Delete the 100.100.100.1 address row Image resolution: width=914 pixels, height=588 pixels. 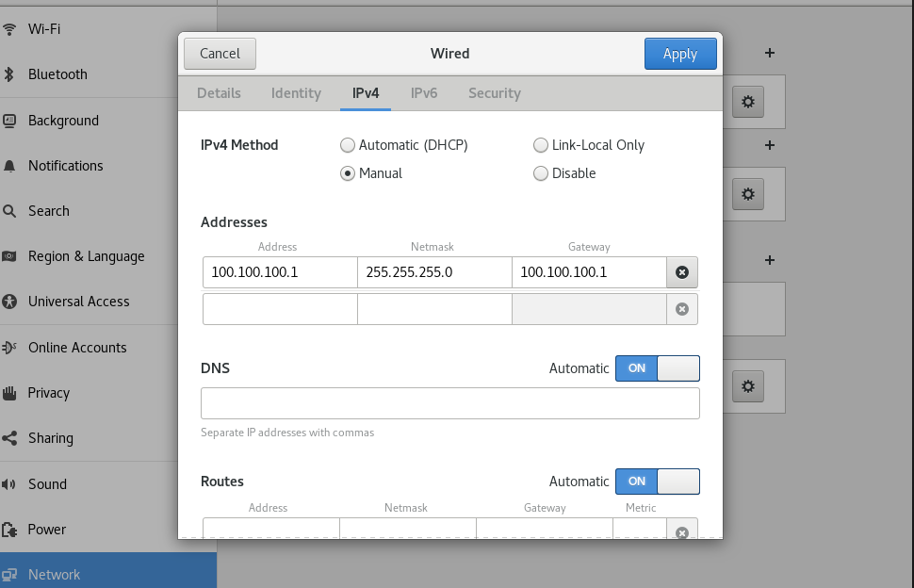click(x=682, y=272)
